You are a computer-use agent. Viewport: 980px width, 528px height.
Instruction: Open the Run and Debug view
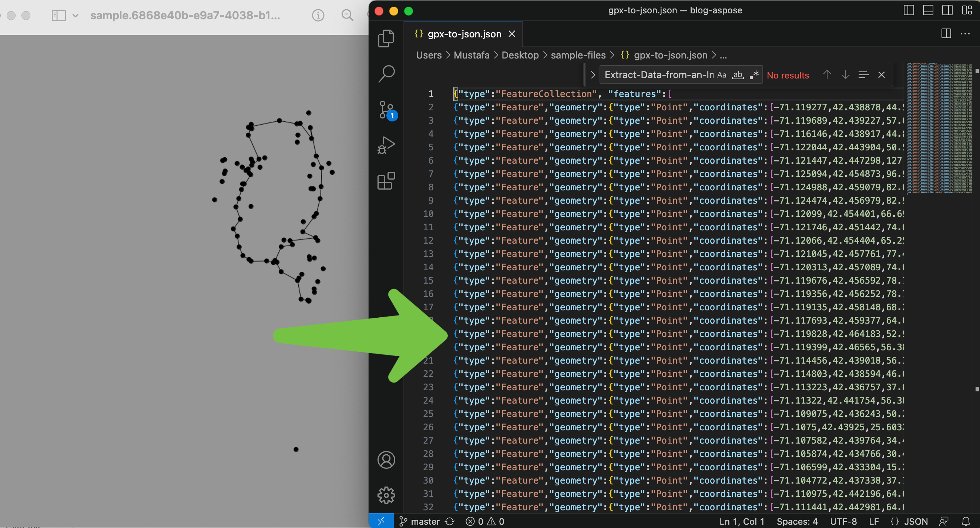tap(386, 145)
